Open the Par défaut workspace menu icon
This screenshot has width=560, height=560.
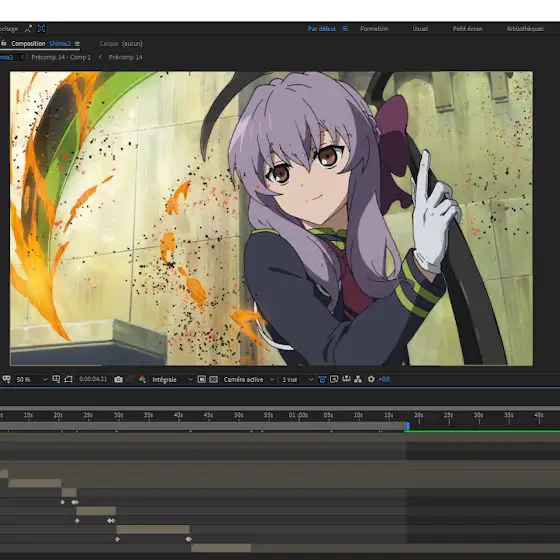tap(345, 29)
